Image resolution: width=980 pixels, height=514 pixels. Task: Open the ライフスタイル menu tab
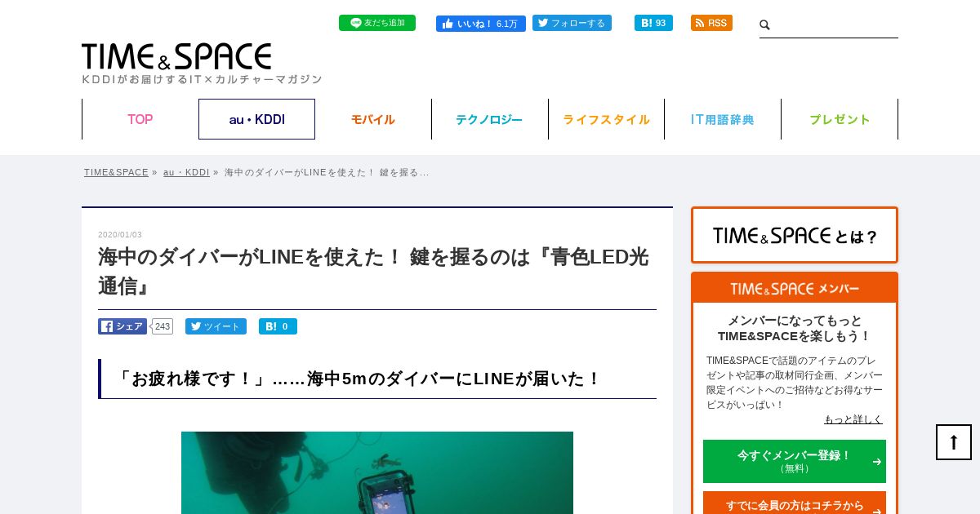(x=606, y=119)
